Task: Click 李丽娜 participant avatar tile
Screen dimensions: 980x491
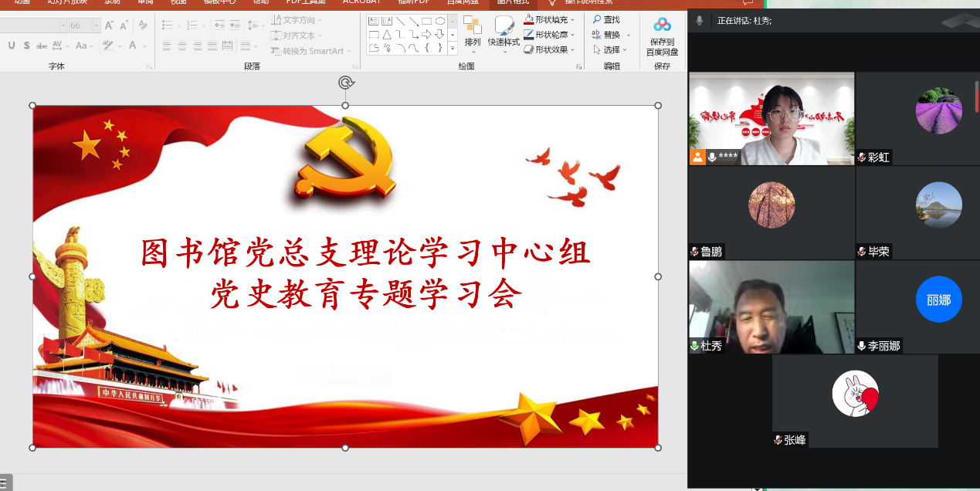Action: click(938, 300)
